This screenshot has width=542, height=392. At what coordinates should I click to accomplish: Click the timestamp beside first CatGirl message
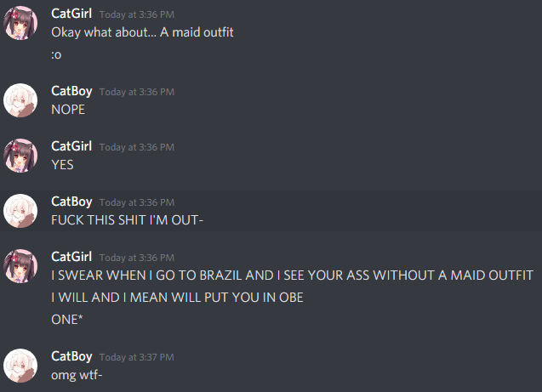click(x=137, y=14)
